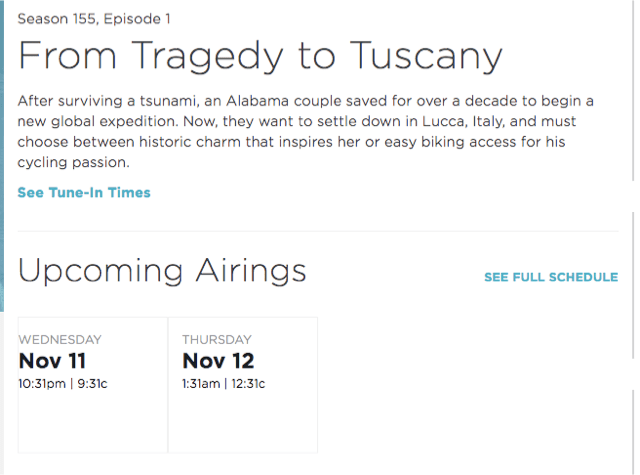
Task: Select the Thursday Nov 12 airing card
Action: (x=243, y=385)
